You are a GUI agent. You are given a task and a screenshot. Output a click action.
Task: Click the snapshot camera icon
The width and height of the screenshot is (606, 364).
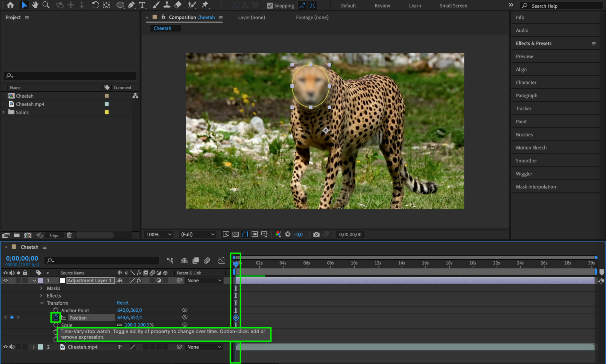tap(316, 234)
